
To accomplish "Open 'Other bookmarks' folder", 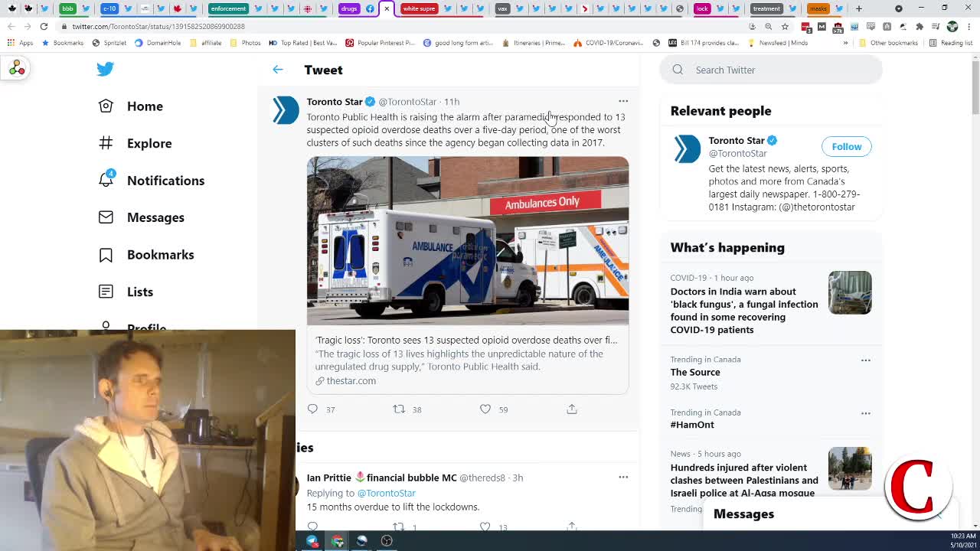I will 888,43.
